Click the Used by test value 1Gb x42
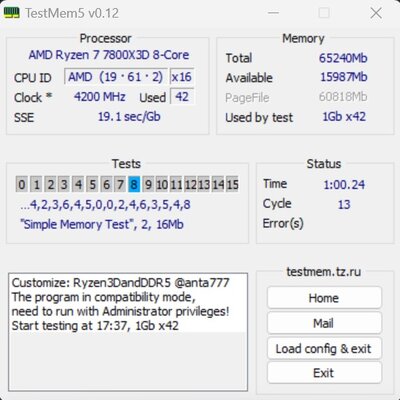This screenshot has width=400, height=400. [x=344, y=117]
